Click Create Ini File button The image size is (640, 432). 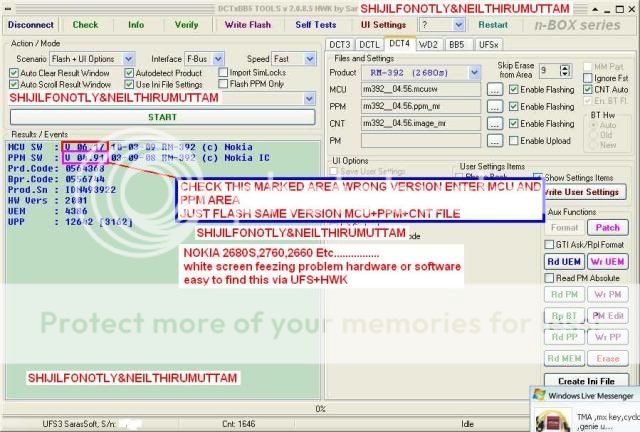pos(586,381)
